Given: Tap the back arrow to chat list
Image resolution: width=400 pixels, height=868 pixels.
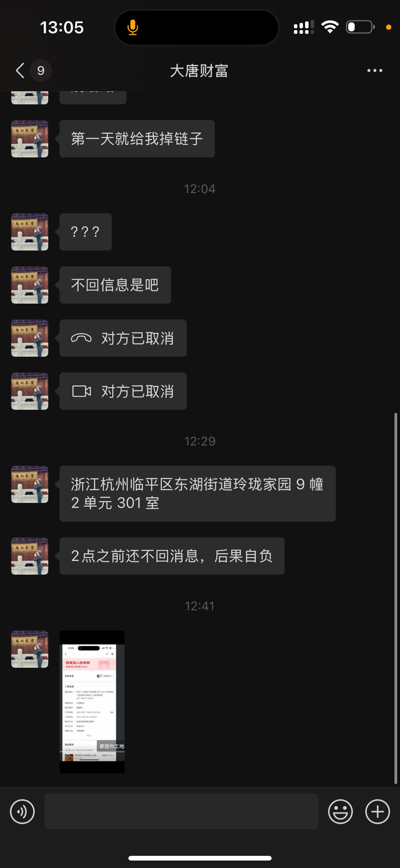Looking at the screenshot, I should coord(20,70).
